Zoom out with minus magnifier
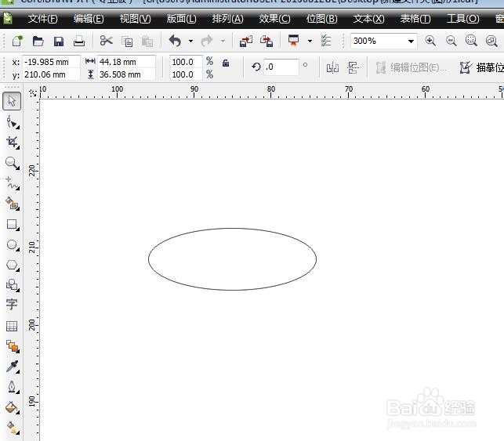 pos(451,41)
